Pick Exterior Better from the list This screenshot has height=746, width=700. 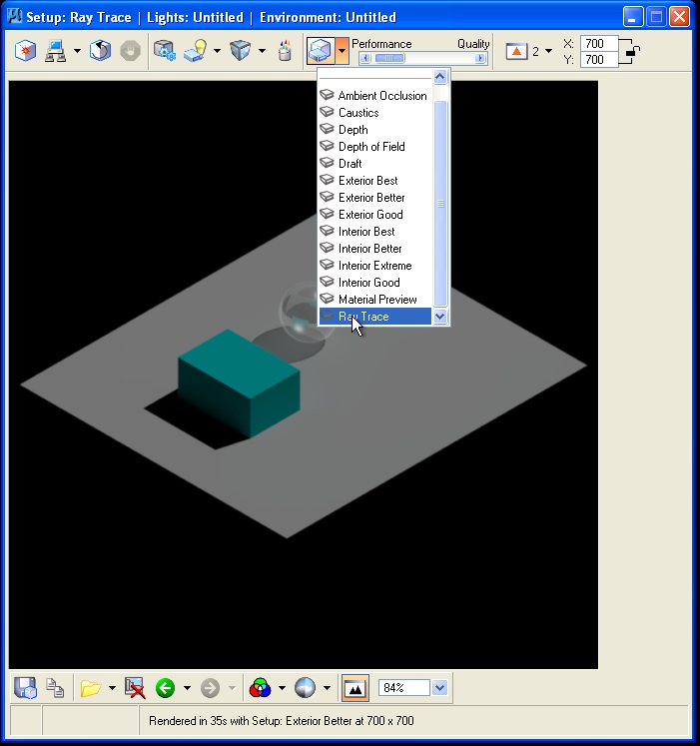[x=374, y=198]
